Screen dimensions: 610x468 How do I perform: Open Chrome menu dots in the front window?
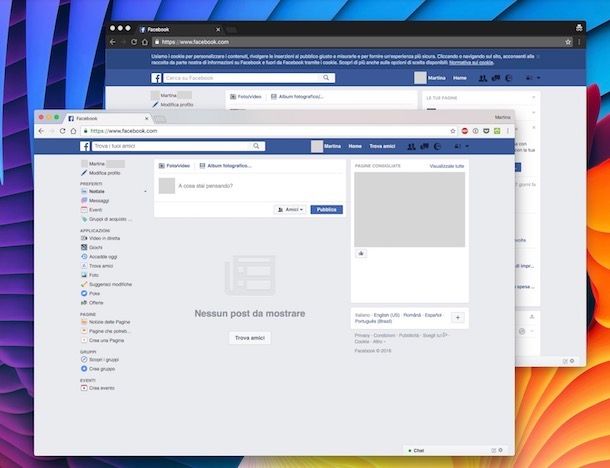tap(508, 131)
